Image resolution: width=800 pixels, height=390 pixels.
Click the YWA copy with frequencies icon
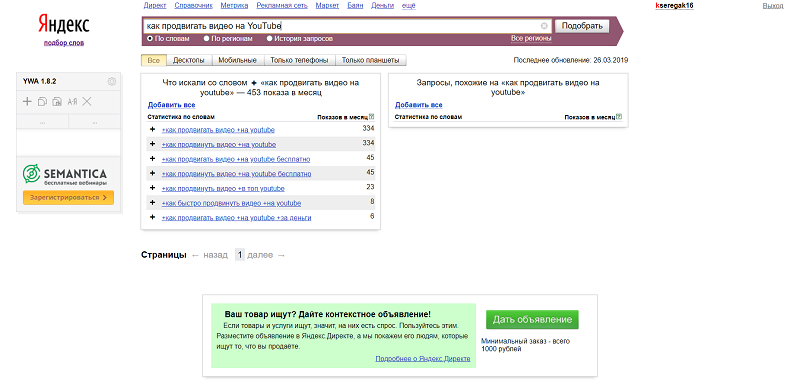point(57,102)
